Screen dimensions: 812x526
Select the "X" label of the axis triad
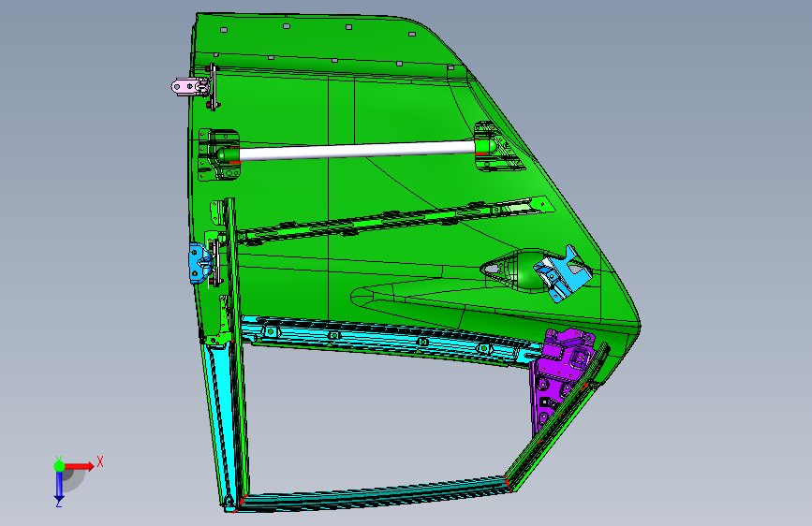point(100,461)
